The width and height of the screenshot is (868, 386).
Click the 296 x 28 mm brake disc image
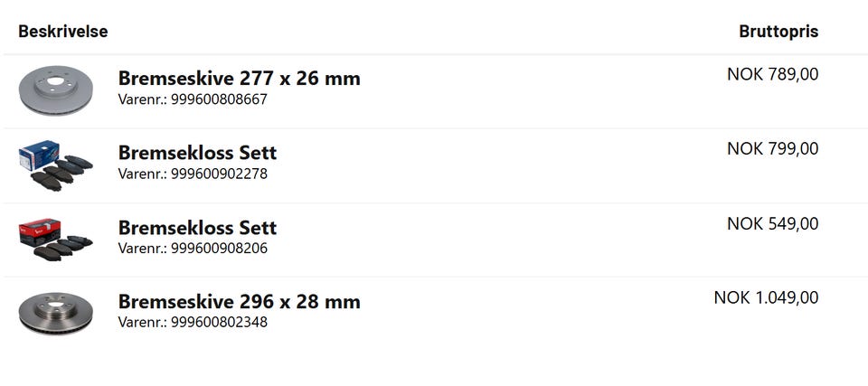point(55,313)
